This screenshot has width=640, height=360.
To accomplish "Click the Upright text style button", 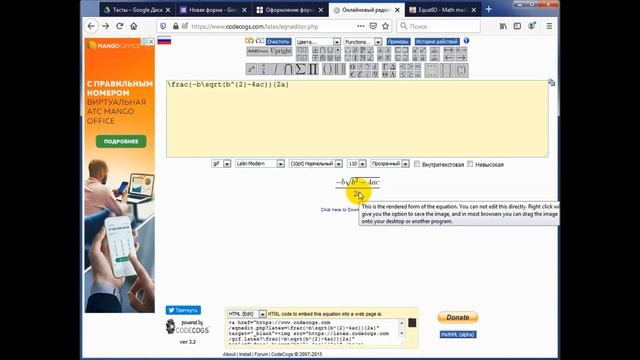I will tap(281, 51).
